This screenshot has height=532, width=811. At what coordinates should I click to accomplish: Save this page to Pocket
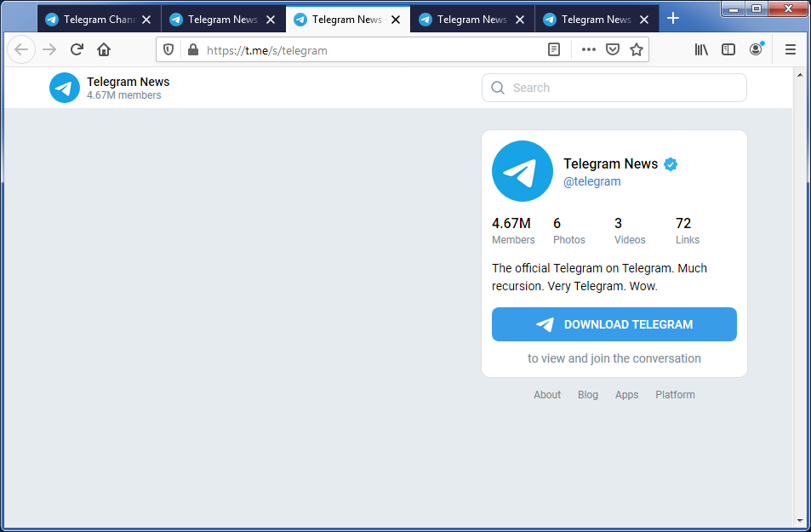[x=613, y=49]
